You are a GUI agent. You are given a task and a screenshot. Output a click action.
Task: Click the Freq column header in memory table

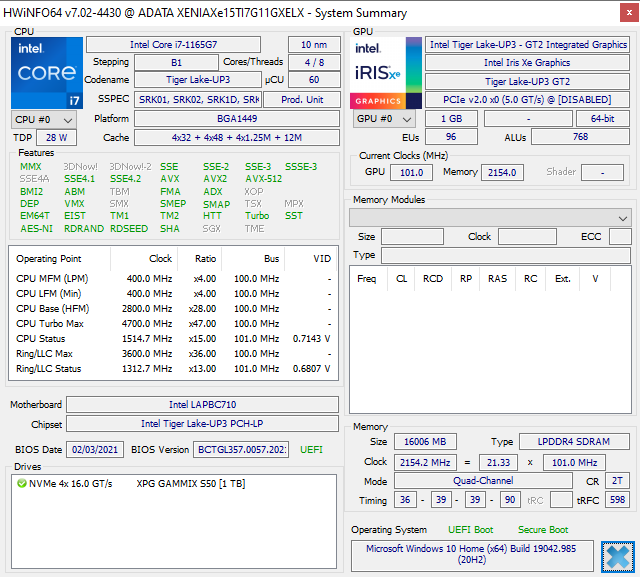point(367,279)
